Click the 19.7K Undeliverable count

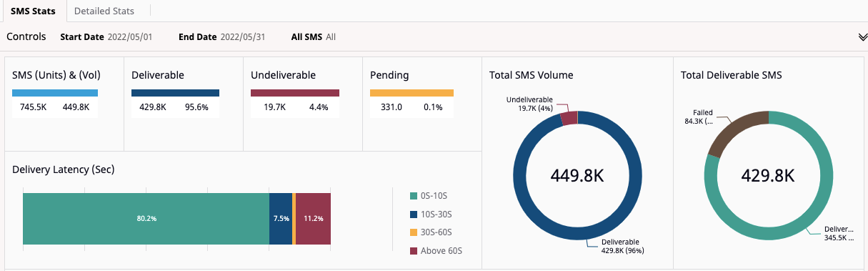click(275, 107)
